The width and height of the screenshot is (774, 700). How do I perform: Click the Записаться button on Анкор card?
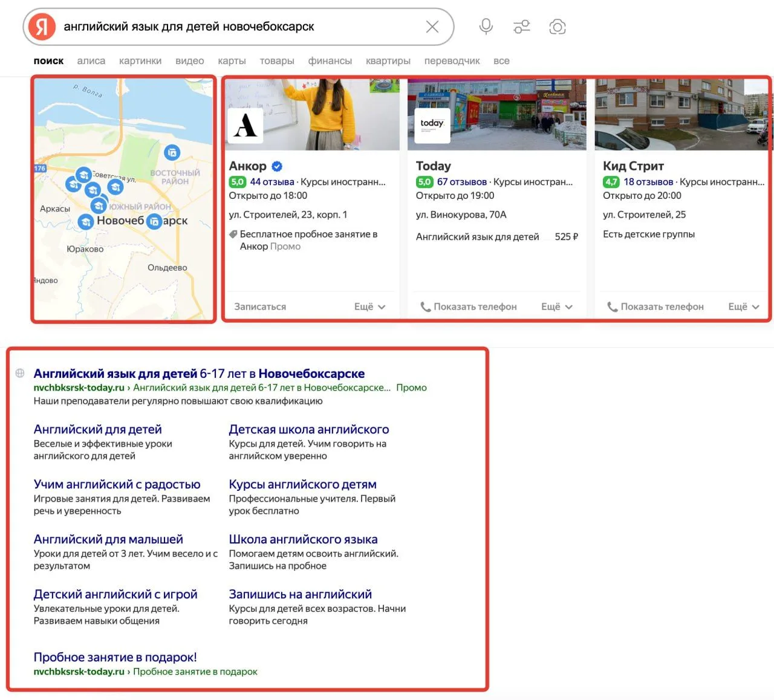click(x=260, y=306)
